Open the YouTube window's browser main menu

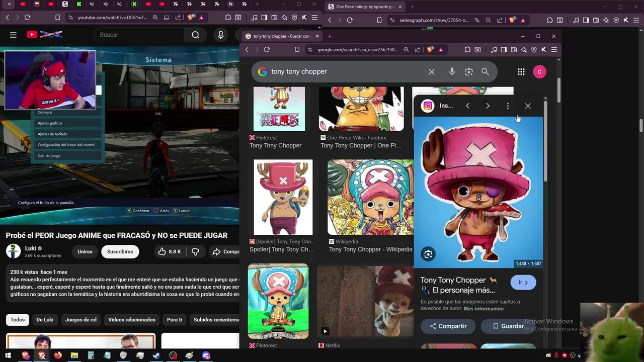(314, 18)
